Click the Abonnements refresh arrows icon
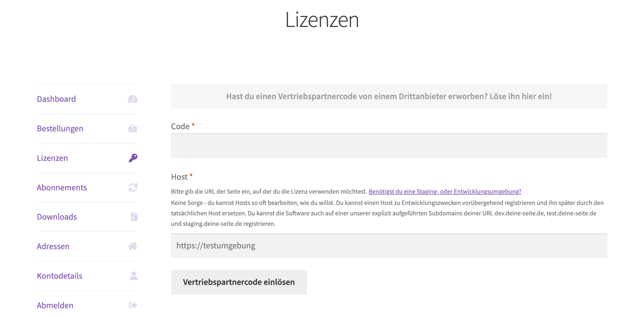Image resolution: width=644 pixels, height=317 pixels. 133,187
